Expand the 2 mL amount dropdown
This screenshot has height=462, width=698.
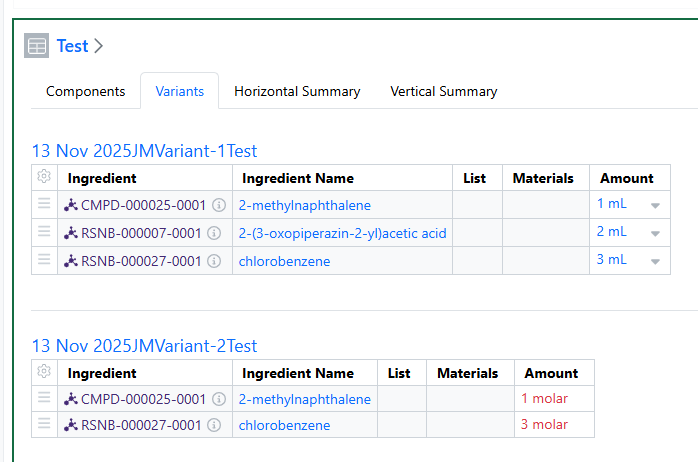[x=655, y=234]
